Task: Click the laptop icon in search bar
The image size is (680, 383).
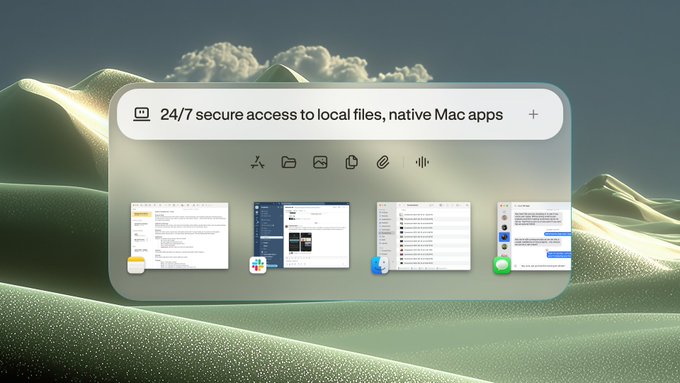Action: [x=141, y=115]
